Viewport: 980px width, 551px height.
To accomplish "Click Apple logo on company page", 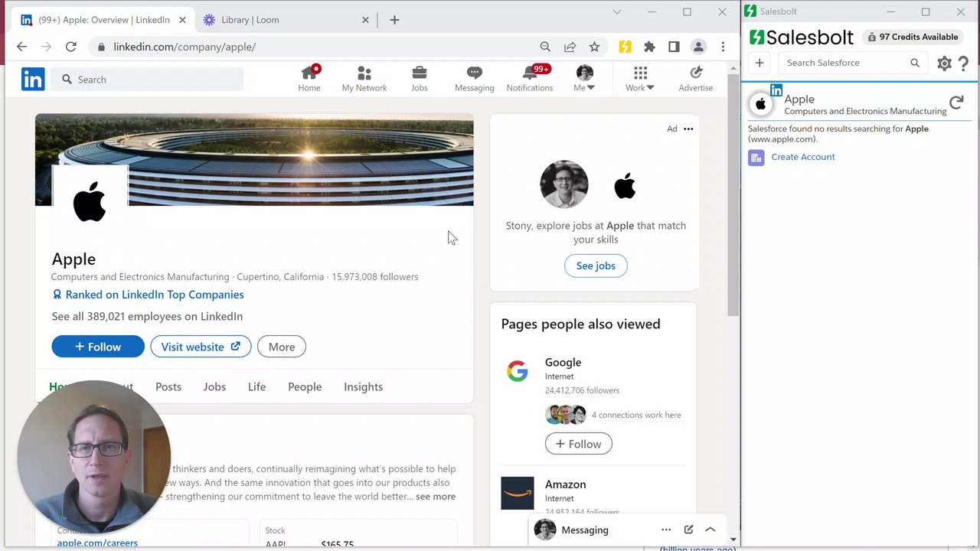I will click(90, 203).
